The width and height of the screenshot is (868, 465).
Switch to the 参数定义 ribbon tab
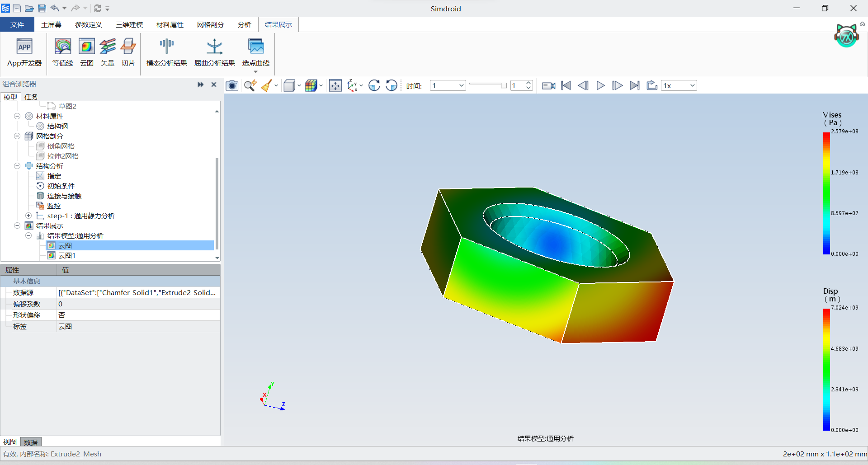[x=89, y=24]
